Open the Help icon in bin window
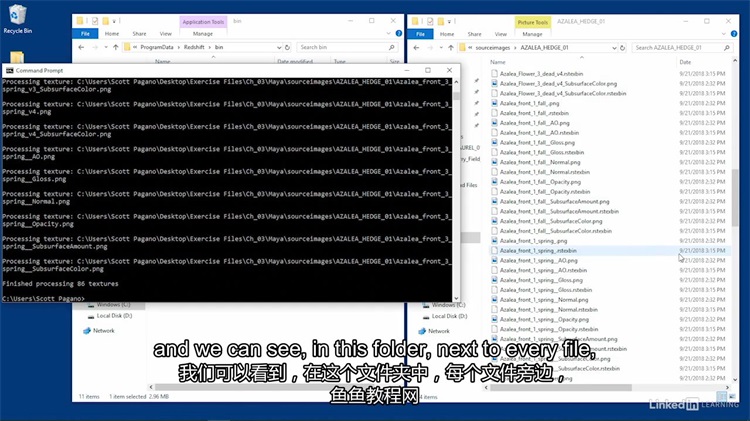This screenshot has width=750, height=421. [398, 33]
